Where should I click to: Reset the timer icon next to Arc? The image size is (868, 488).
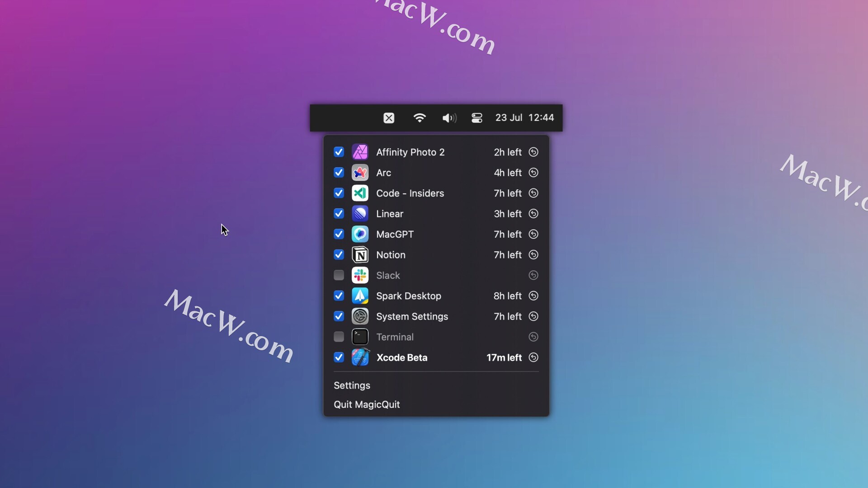coord(533,173)
